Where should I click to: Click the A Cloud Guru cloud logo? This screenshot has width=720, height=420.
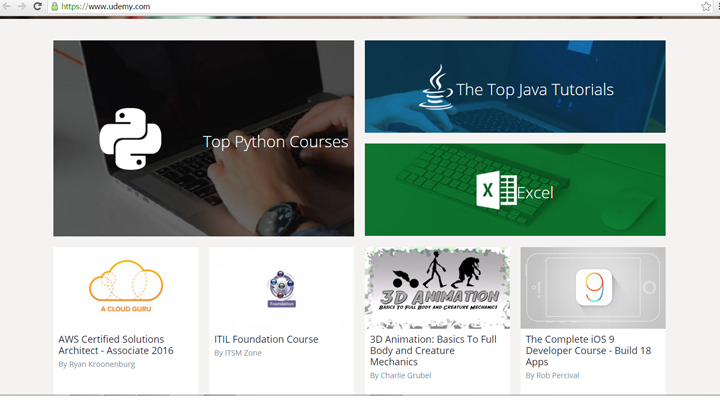(126, 286)
